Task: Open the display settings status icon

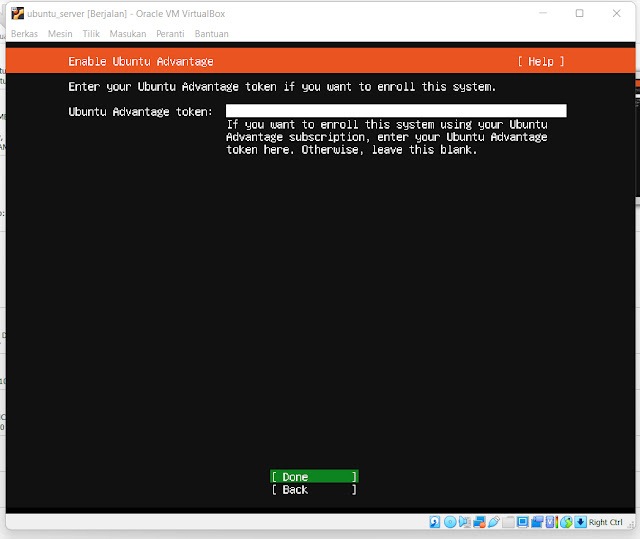Action: point(522,522)
